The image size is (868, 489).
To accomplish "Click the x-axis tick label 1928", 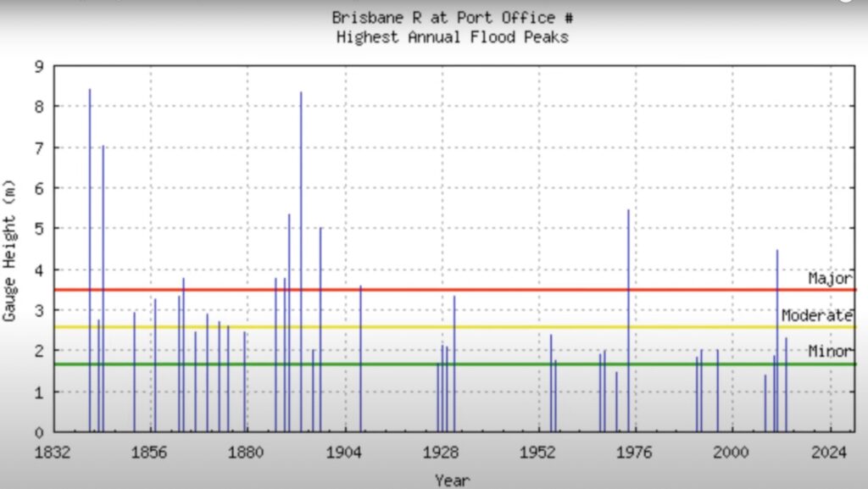I will point(441,453).
